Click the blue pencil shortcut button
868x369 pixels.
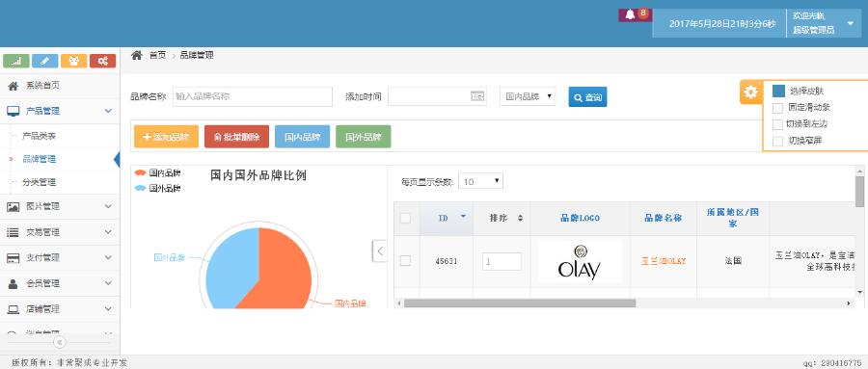[44, 61]
